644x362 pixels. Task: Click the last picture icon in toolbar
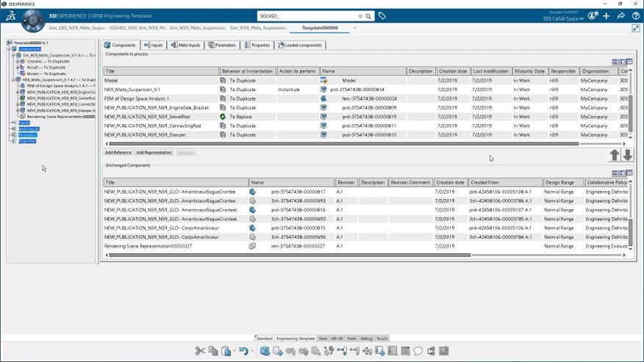tap(443, 351)
